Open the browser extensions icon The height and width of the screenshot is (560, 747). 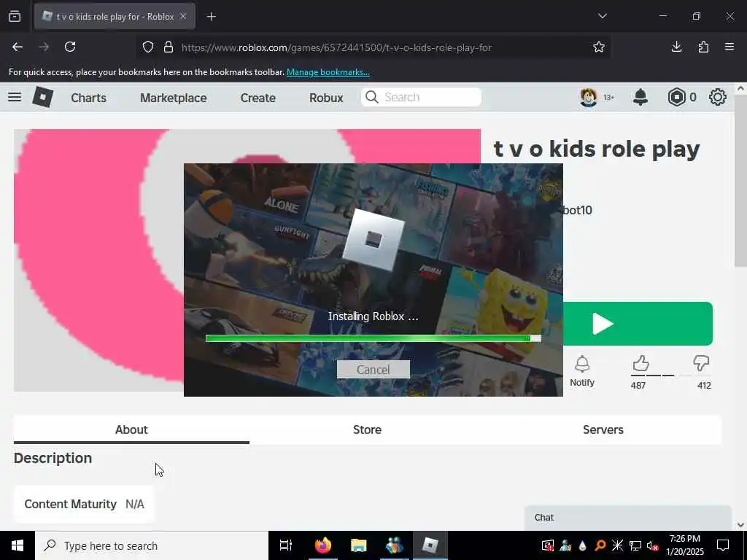coord(703,47)
